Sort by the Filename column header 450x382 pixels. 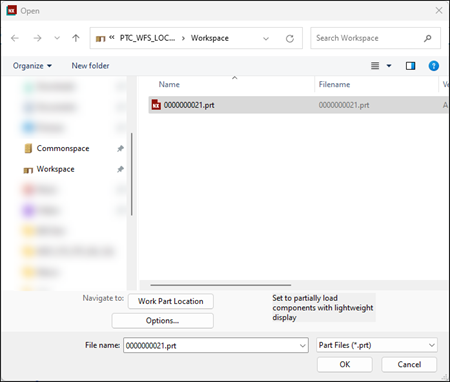[334, 84]
